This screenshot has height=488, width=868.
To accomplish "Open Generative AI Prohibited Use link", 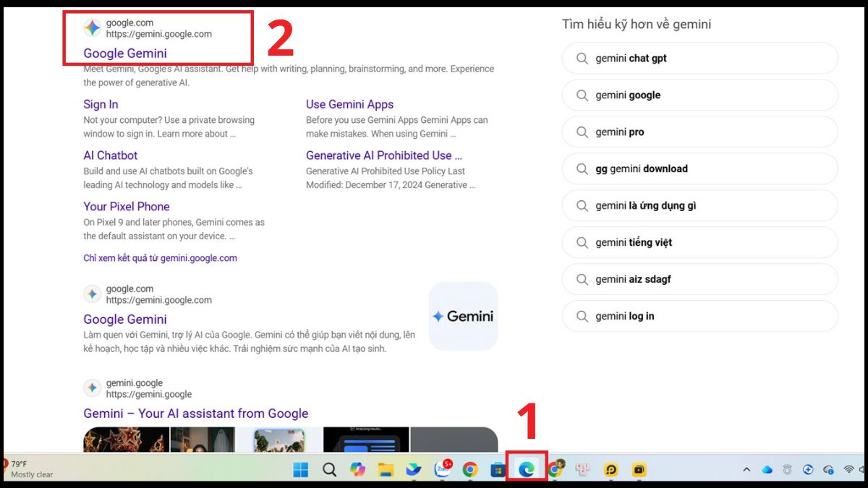I will tap(384, 155).
